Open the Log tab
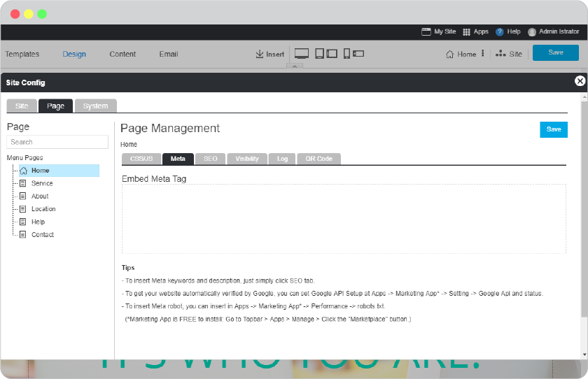 coord(282,159)
